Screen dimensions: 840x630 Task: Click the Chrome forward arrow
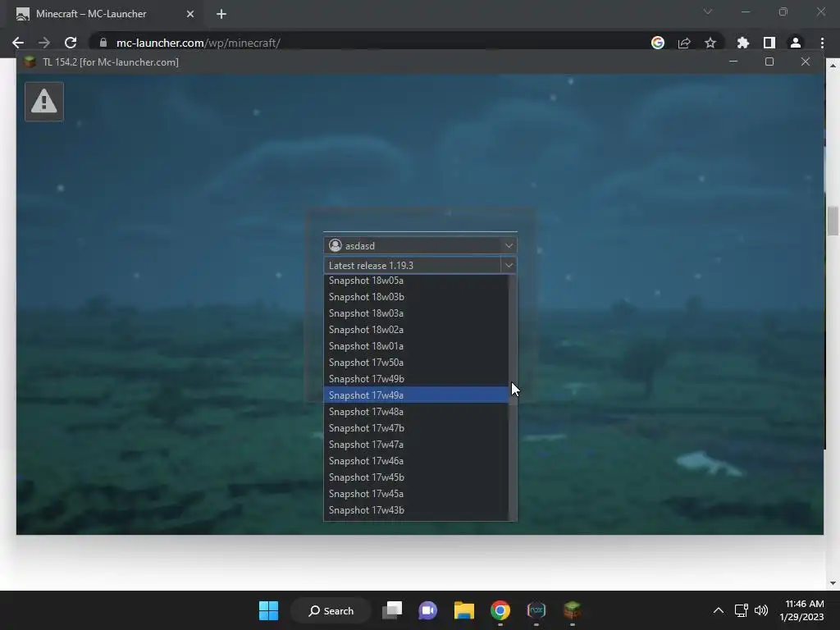44,43
